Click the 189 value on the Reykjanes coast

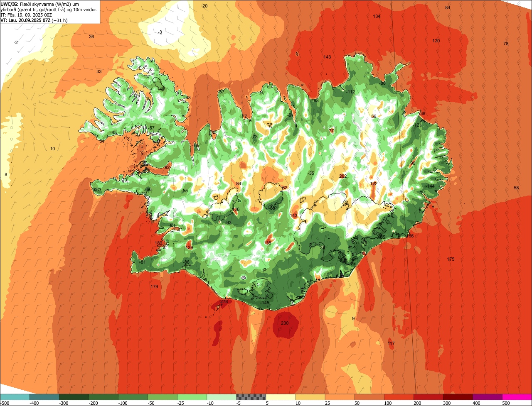pos(158,243)
